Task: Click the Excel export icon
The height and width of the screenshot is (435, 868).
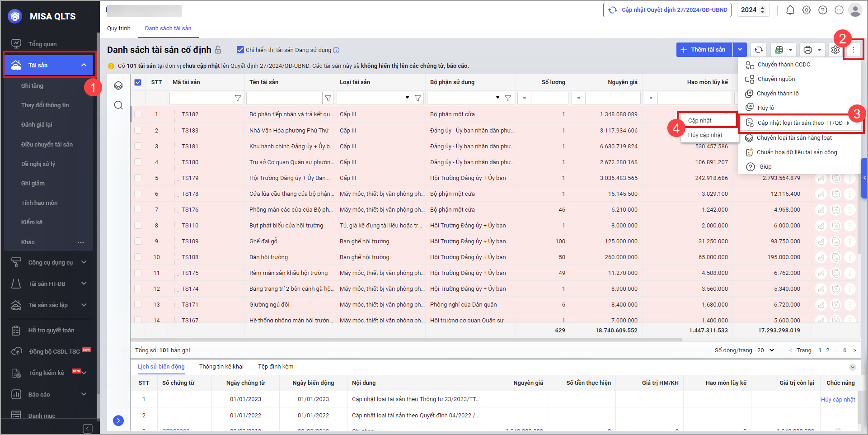Action: point(779,50)
